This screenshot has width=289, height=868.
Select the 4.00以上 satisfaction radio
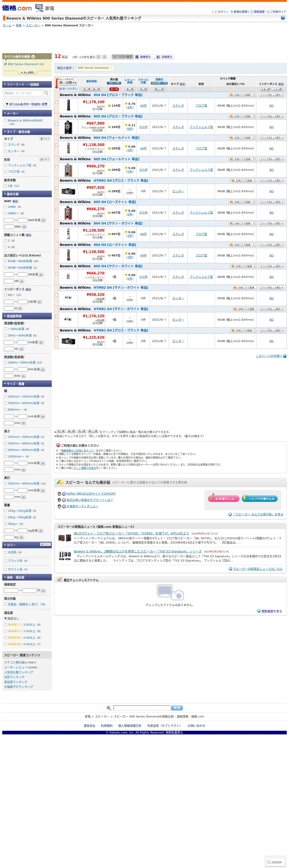[5, 637]
